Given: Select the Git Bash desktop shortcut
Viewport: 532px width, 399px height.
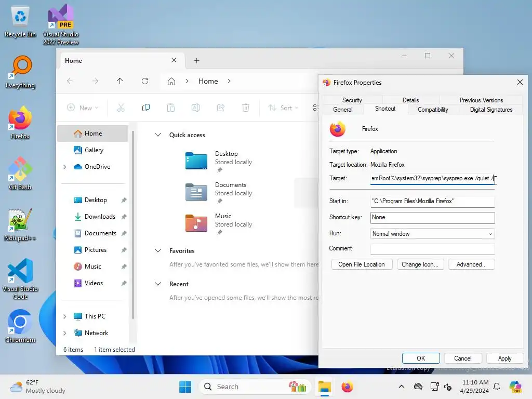Looking at the screenshot, I should pyautogui.click(x=20, y=174).
